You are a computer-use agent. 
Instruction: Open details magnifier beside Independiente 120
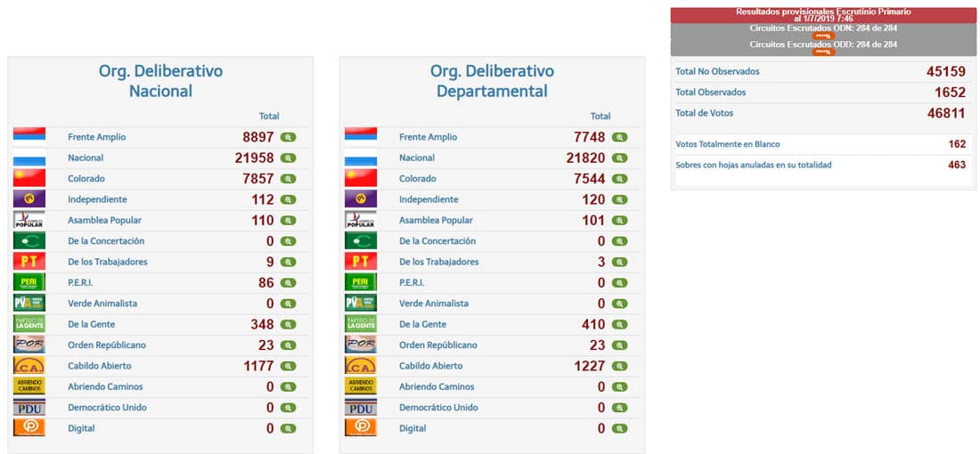[619, 199]
